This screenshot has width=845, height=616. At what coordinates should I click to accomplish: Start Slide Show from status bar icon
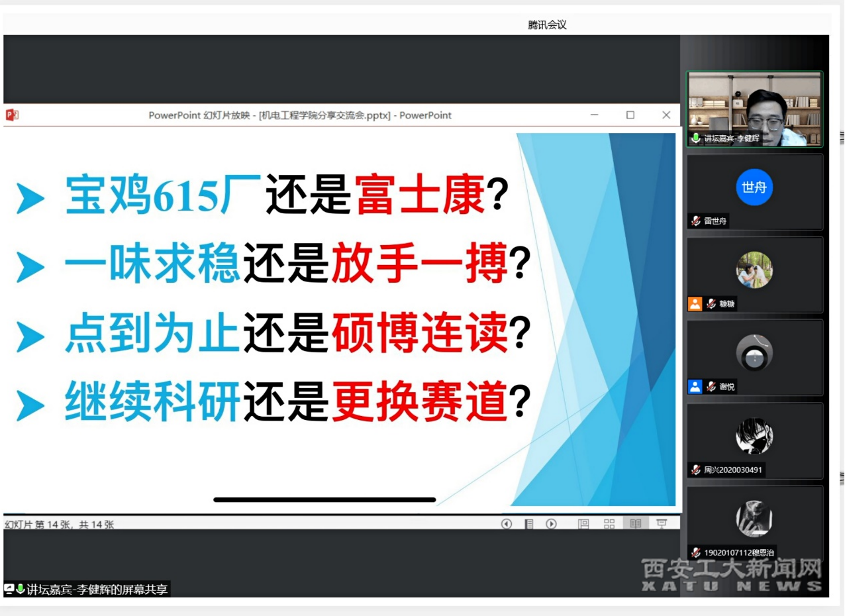pos(661,524)
